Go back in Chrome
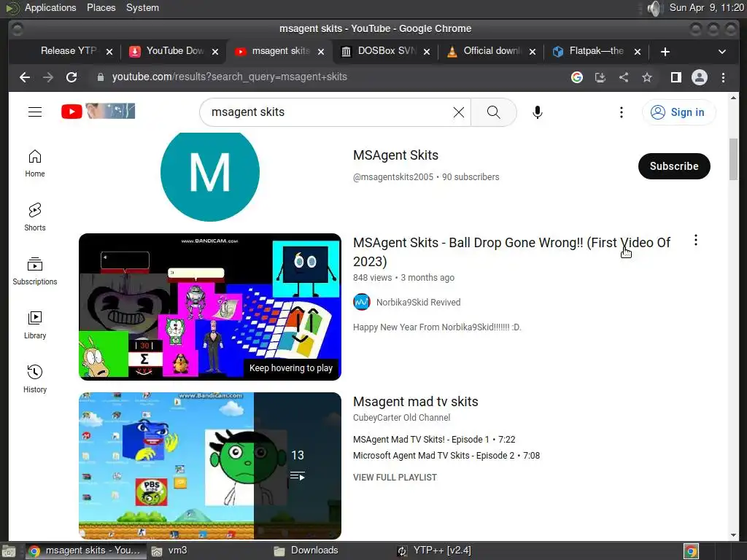The height and width of the screenshot is (560, 747). [25, 77]
